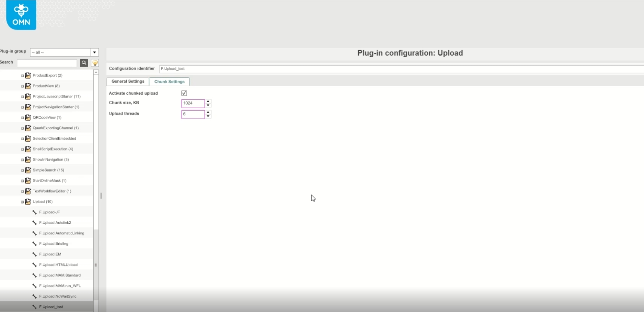The height and width of the screenshot is (312, 644).
Task: Click the QuarkExportingChannel plug-in icon
Action: [28, 128]
